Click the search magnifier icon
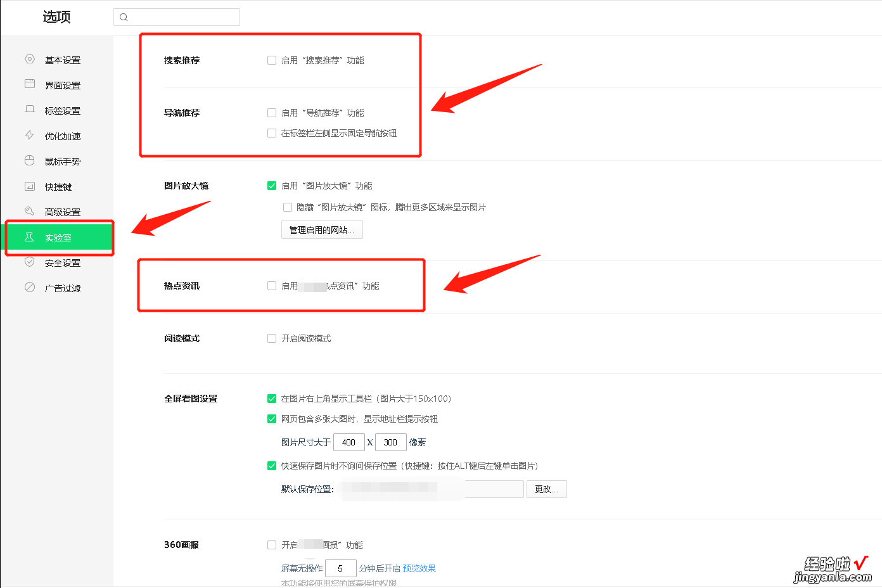This screenshot has height=588, width=882. click(x=124, y=17)
